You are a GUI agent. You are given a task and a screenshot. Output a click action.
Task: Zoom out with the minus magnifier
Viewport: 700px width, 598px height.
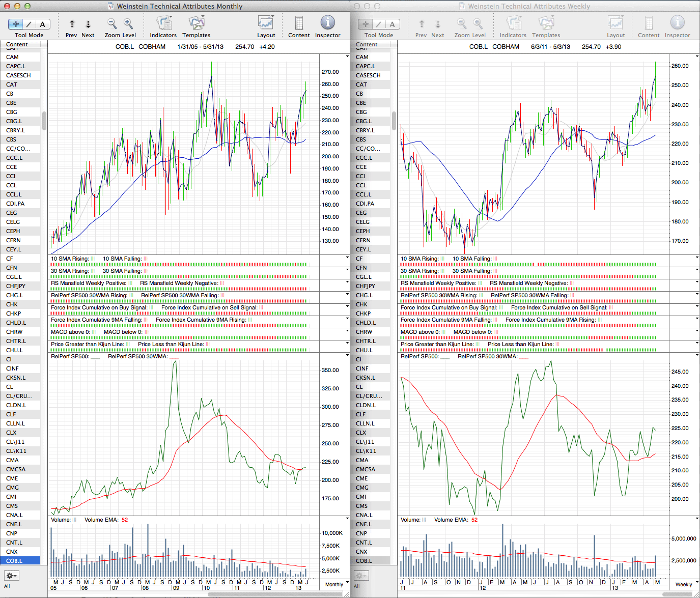(x=111, y=23)
